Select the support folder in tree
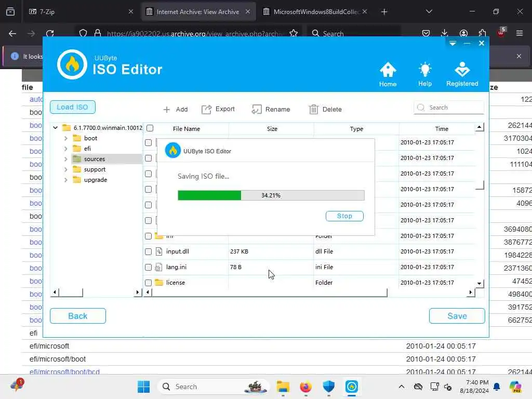The width and height of the screenshot is (532, 399). pyautogui.click(x=89, y=169)
